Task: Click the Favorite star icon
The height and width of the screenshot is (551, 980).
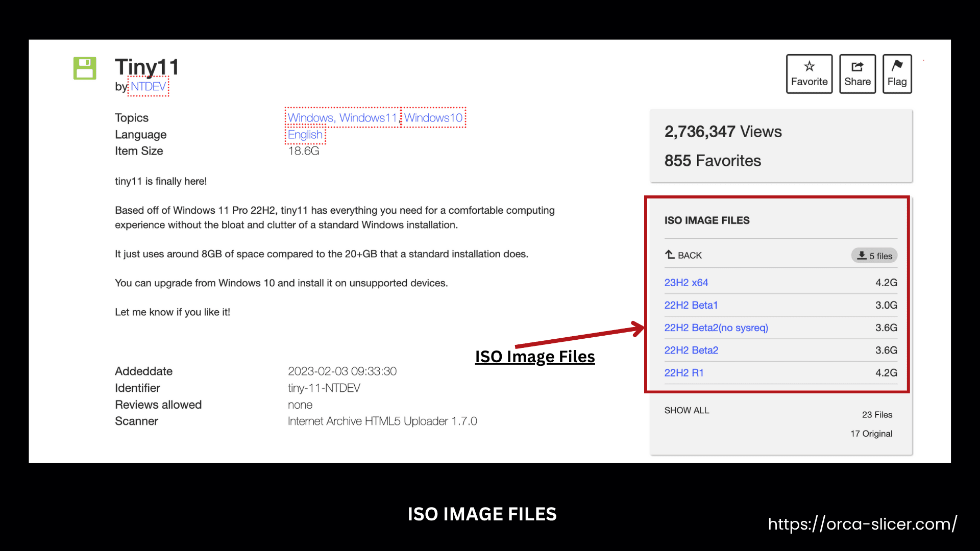Action: point(809,66)
